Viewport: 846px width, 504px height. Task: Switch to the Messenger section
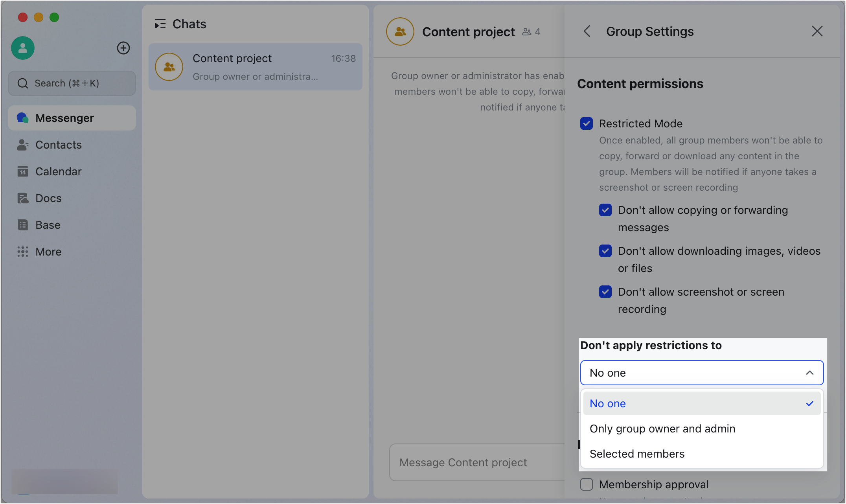click(64, 118)
